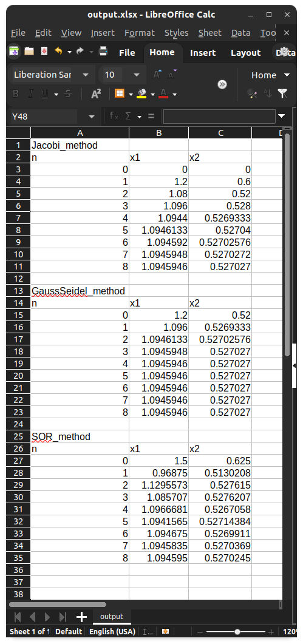Click the vertical scrollbar thumb
Image resolution: width=303 pixels, height=644 pixels.
coord(287,245)
